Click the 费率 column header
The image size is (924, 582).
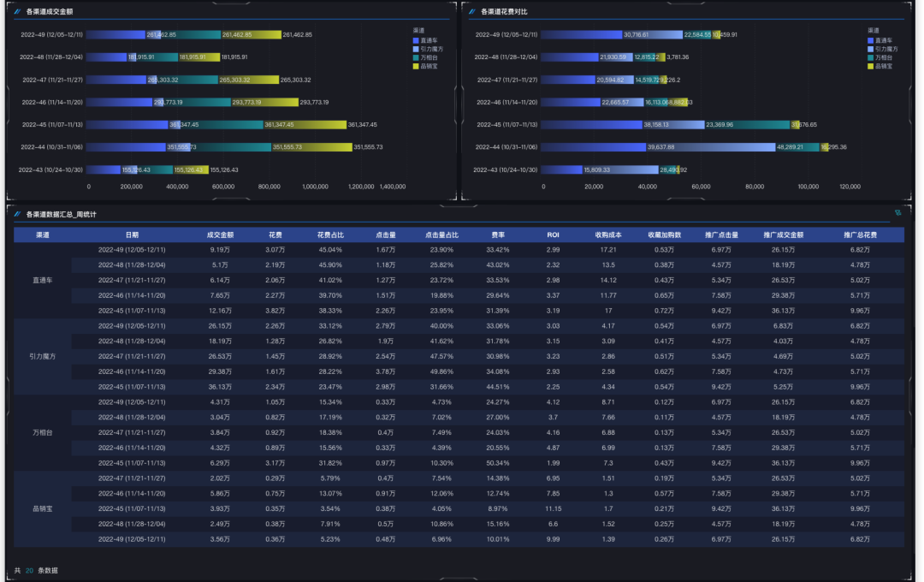point(498,235)
